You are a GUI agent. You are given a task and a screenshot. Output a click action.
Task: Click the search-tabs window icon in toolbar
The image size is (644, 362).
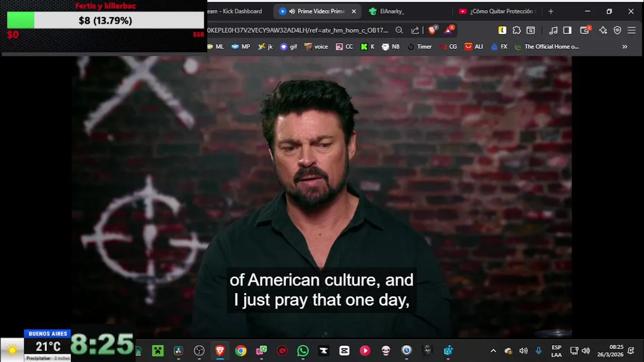pos(531,30)
